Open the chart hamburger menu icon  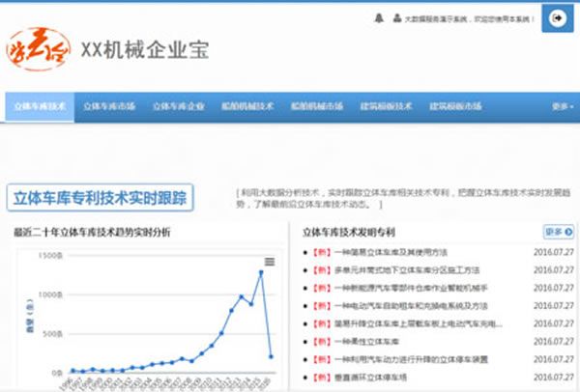[270, 261]
